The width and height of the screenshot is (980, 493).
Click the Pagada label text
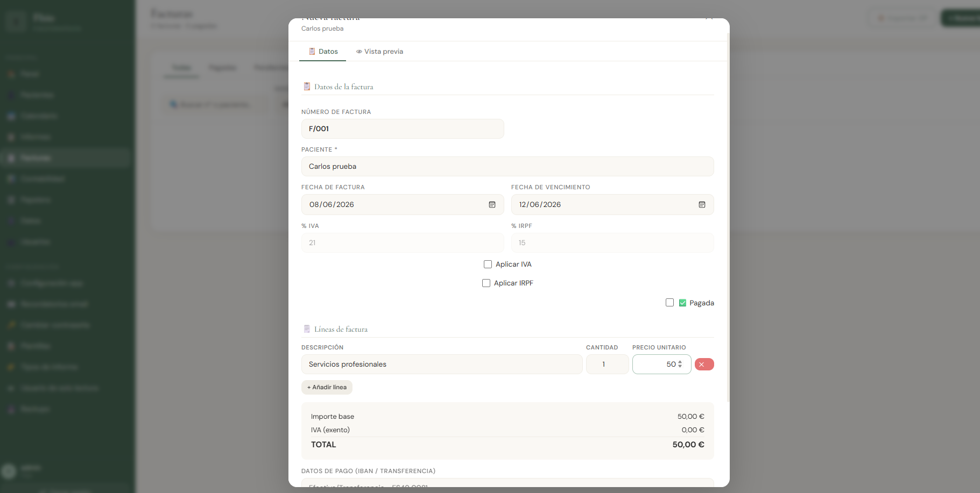click(x=702, y=303)
